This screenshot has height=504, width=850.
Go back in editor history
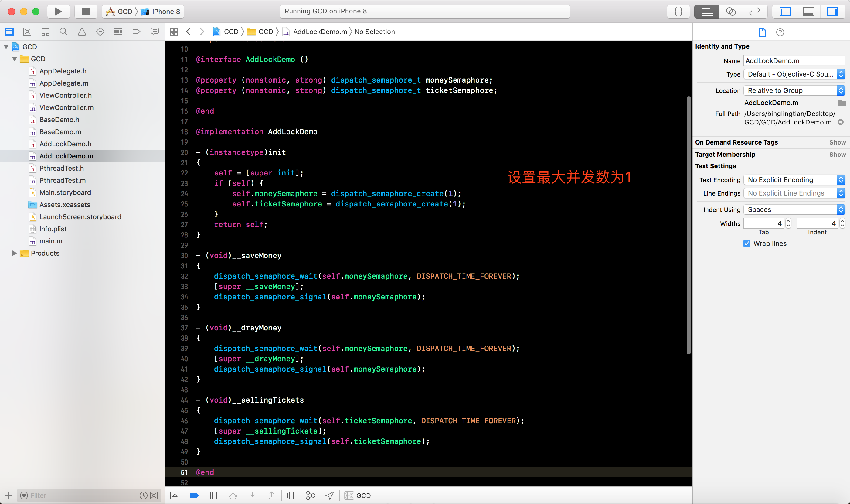click(x=189, y=32)
